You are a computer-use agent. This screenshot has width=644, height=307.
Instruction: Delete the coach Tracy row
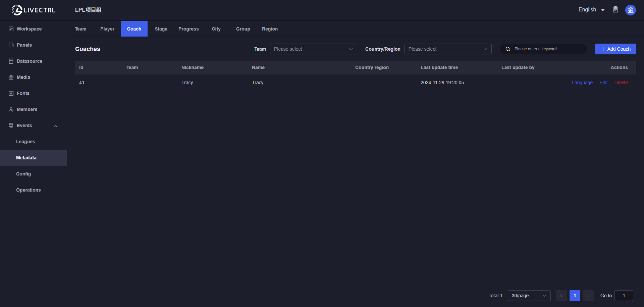[x=621, y=83]
